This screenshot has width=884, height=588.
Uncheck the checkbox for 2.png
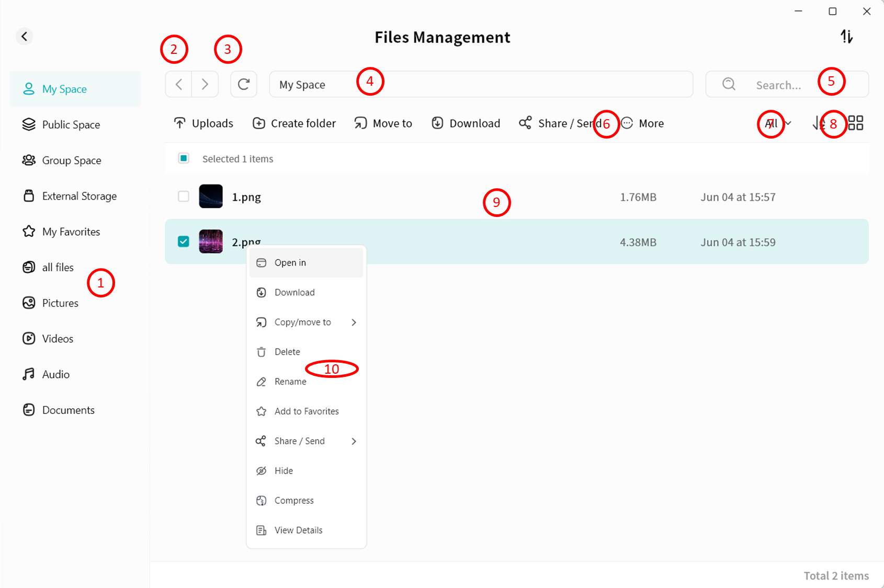pos(184,241)
